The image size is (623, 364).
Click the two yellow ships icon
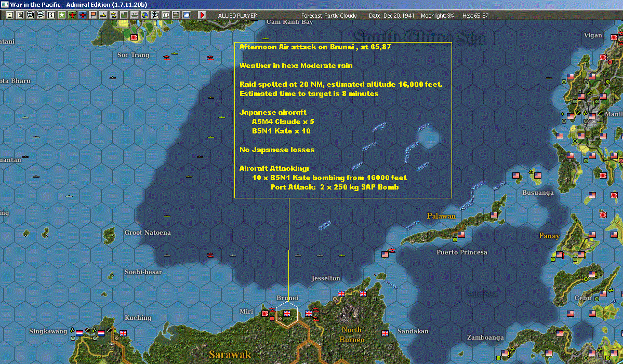tap(114, 15)
